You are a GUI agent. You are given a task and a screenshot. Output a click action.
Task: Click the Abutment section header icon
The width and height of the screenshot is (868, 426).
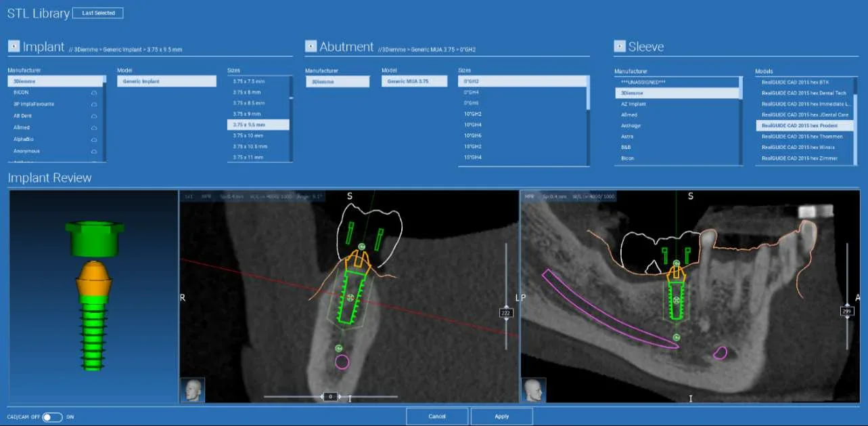pos(311,46)
